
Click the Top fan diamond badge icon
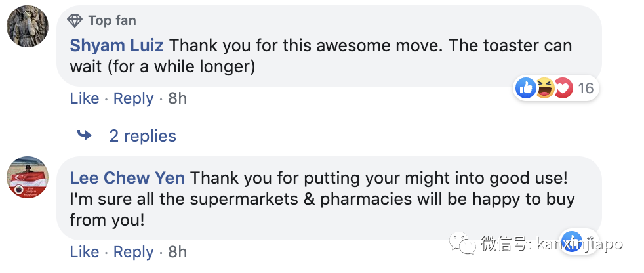click(75, 20)
